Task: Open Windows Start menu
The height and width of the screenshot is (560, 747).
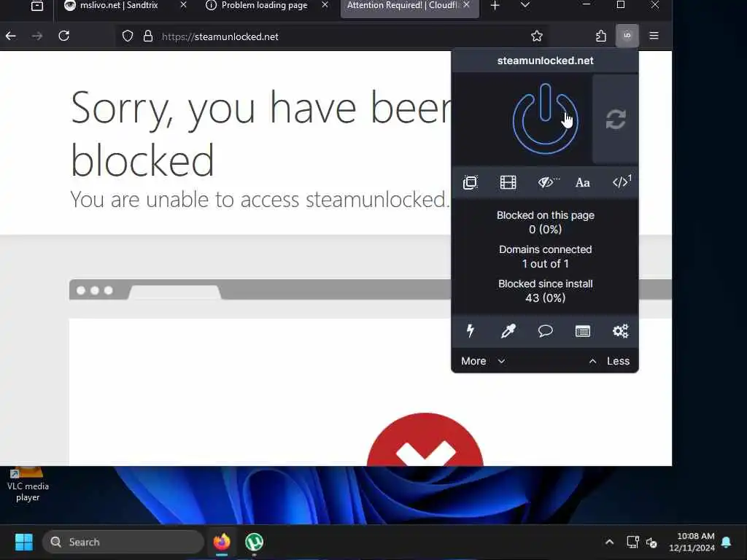Action: [24, 542]
